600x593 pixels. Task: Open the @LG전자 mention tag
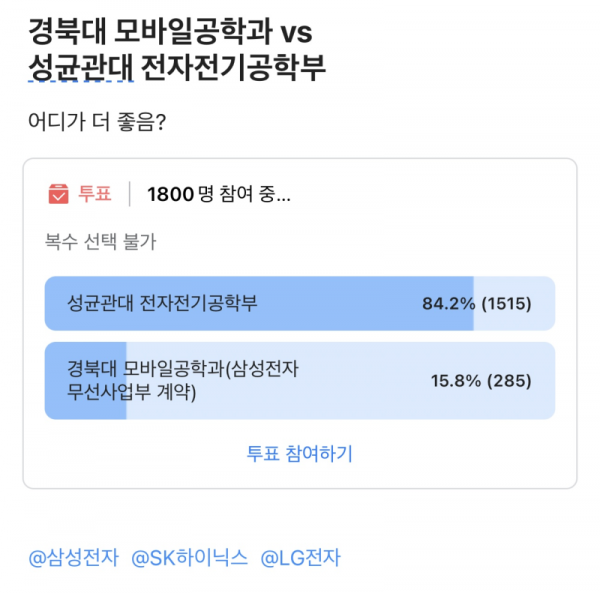point(300,558)
